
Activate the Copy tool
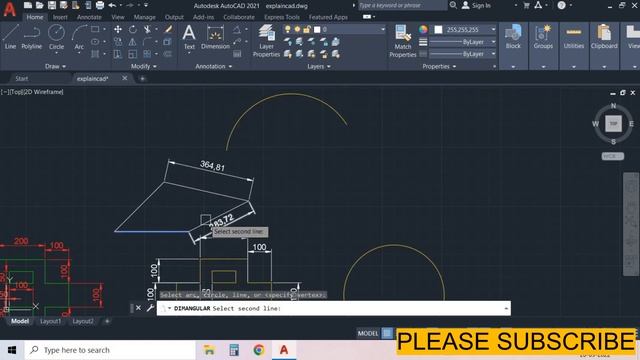pyautogui.click(x=118, y=42)
